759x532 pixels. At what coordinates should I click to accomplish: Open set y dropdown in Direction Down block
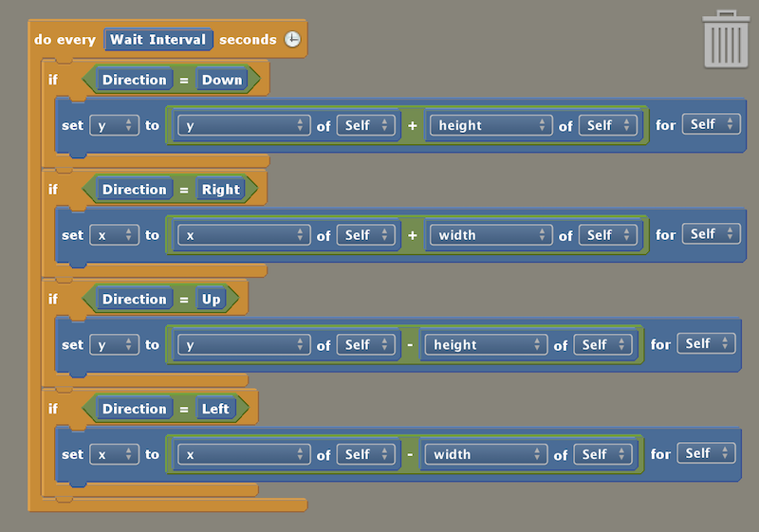115,125
